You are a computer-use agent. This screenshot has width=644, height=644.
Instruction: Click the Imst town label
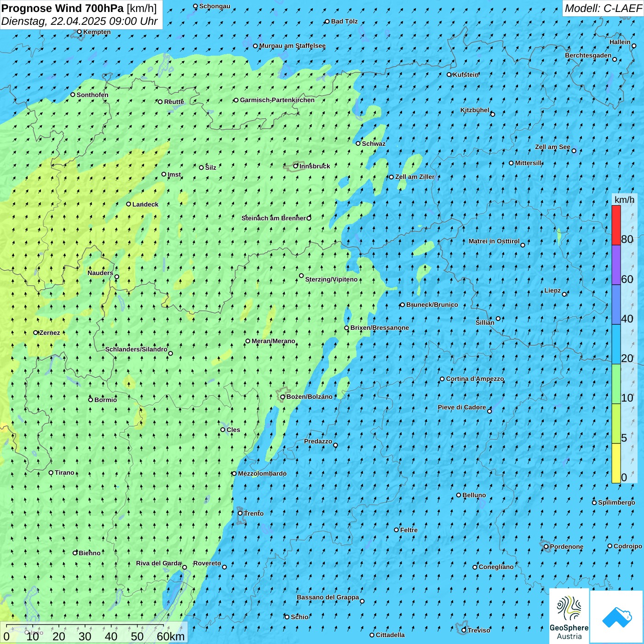pyautogui.click(x=174, y=174)
